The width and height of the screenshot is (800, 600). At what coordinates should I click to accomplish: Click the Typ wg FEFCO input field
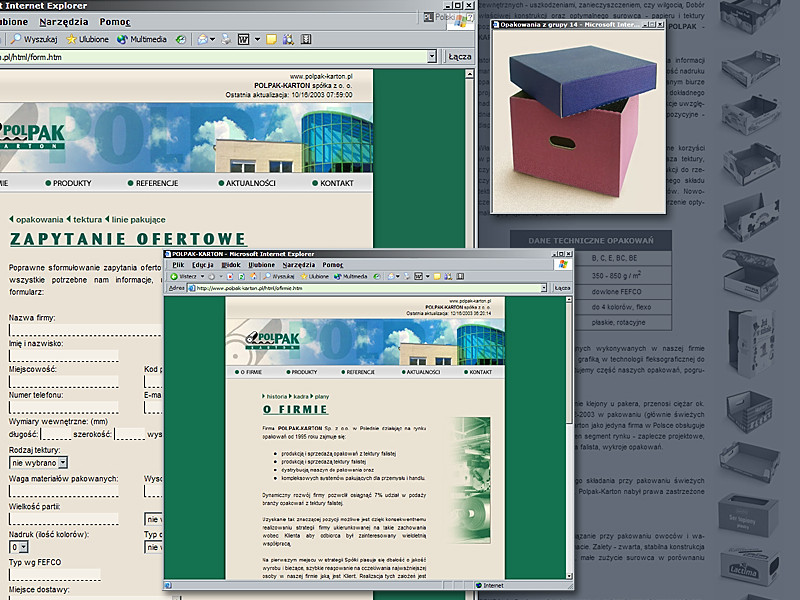pyautogui.click(x=55, y=574)
